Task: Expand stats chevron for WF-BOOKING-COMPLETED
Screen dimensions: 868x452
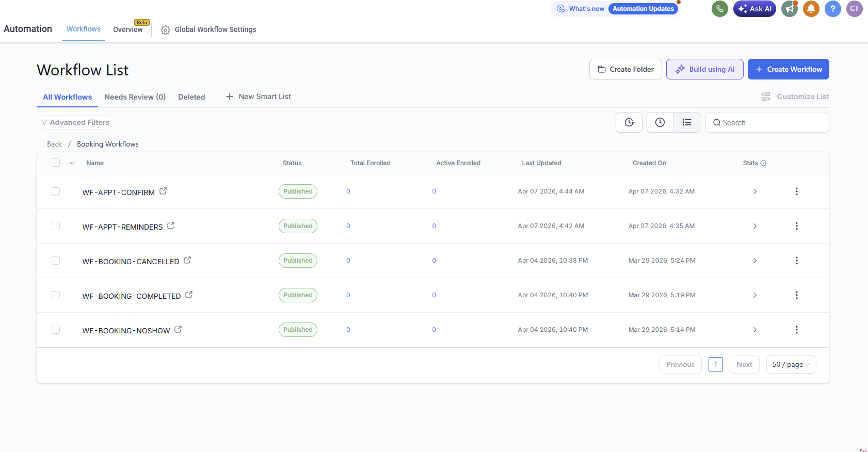Action: (755, 295)
